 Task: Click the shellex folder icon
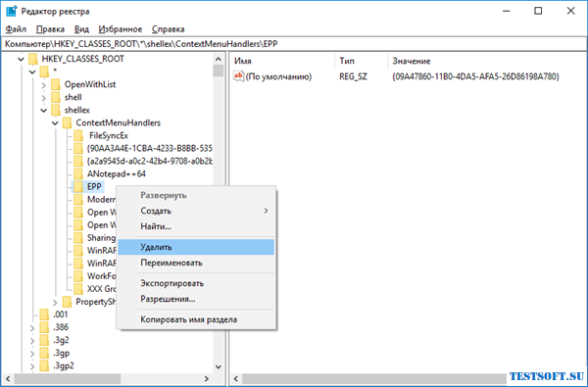click(x=56, y=110)
